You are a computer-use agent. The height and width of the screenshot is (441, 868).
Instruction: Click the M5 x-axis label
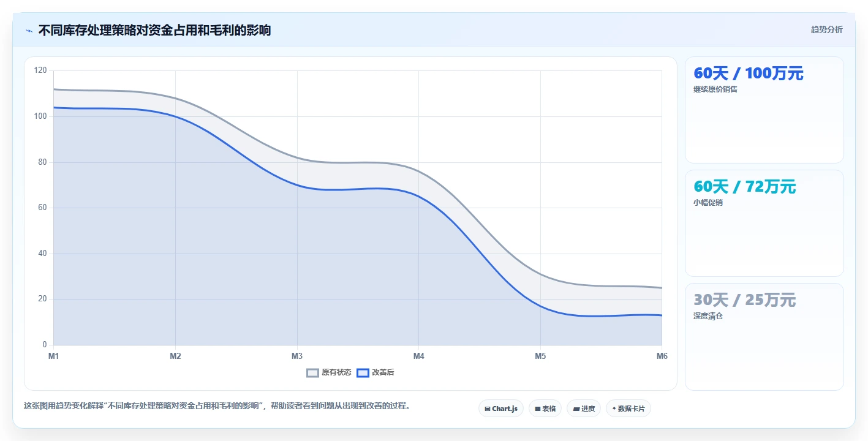coord(540,356)
